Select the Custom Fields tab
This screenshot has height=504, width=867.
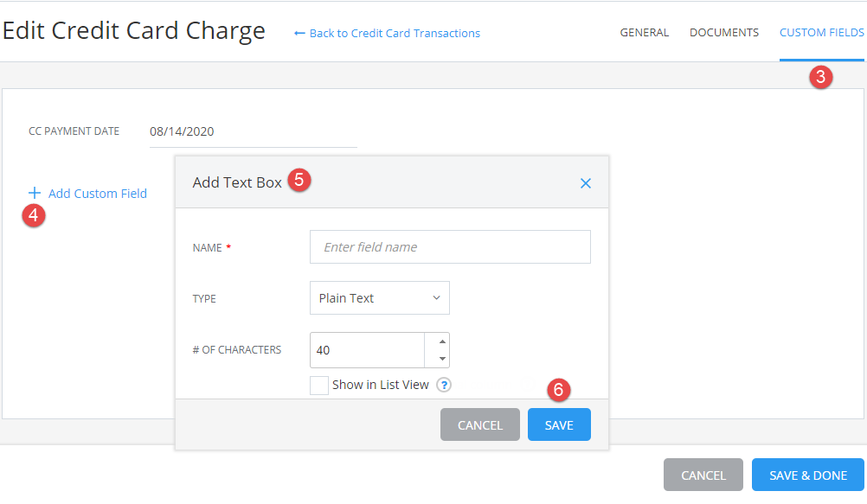click(820, 32)
